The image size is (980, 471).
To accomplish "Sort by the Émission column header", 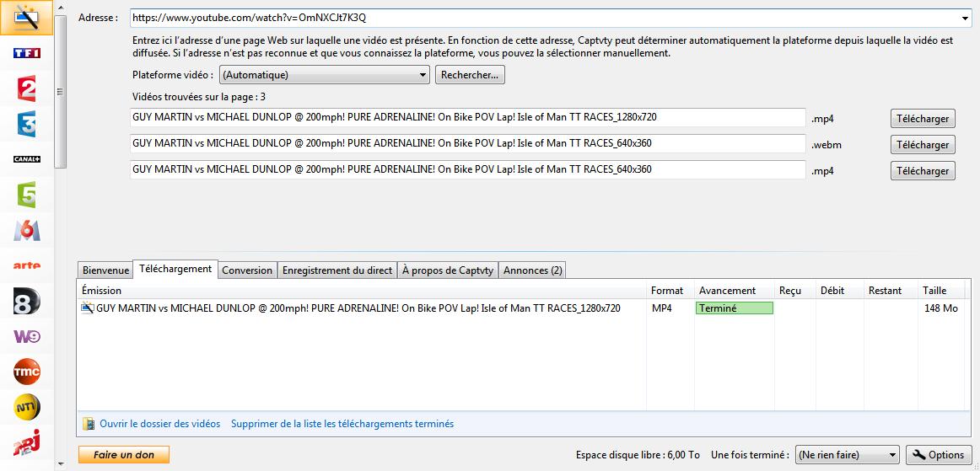I will tap(362, 291).
